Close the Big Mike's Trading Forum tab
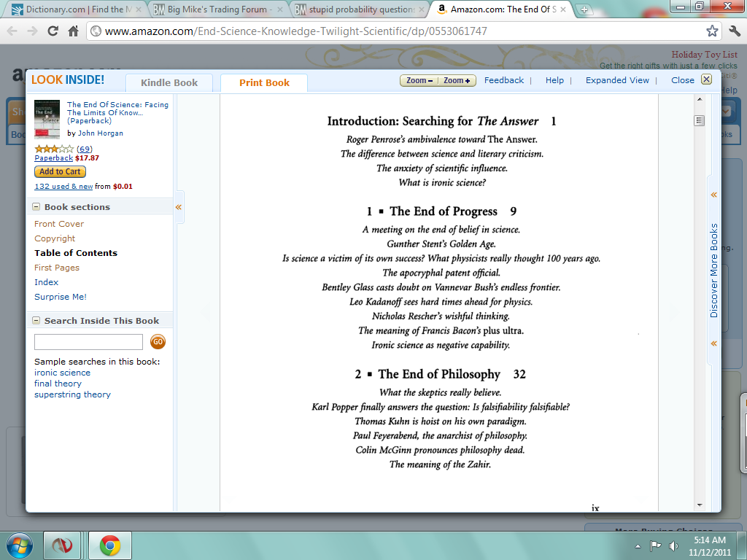 coord(279,9)
